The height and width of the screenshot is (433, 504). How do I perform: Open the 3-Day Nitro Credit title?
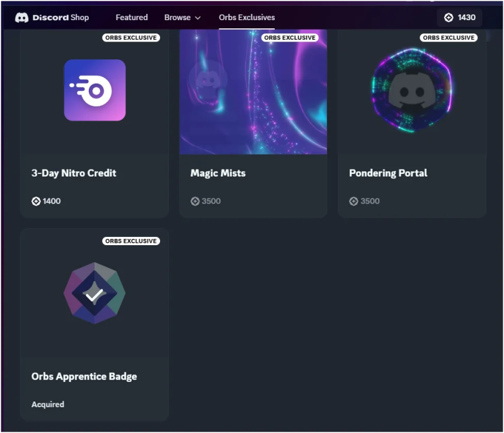pyautogui.click(x=74, y=173)
